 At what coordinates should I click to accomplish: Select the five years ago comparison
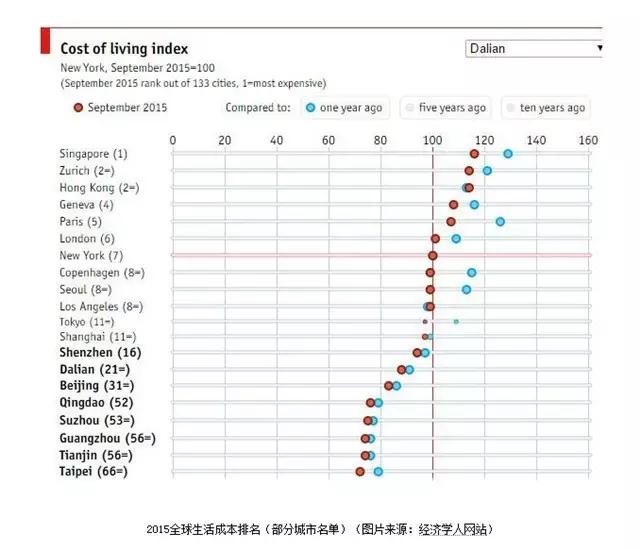click(445, 108)
